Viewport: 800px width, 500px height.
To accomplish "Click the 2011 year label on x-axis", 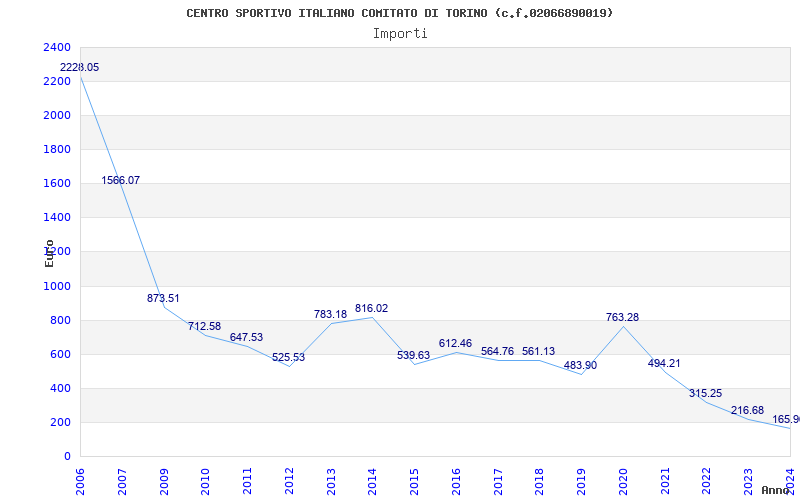I will click(247, 482).
